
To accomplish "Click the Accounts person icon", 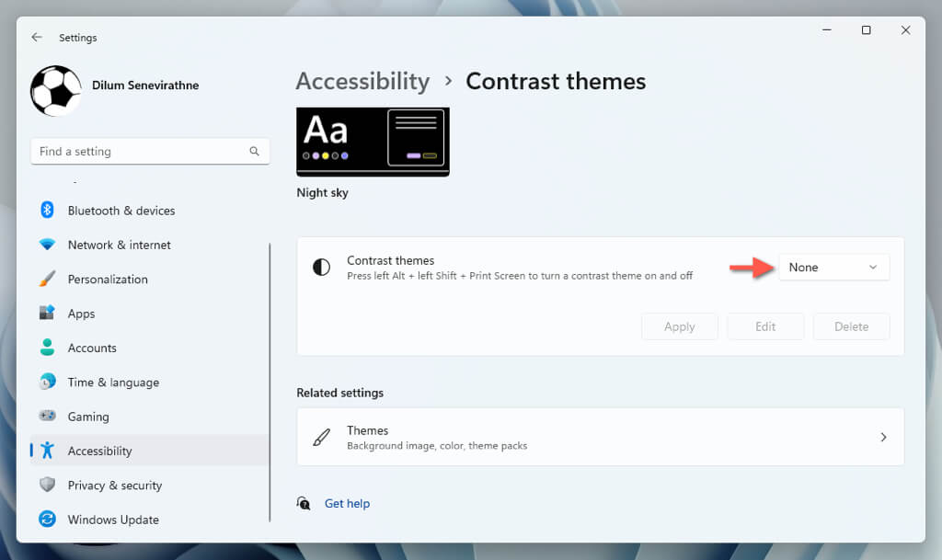I will click(x=48, y=348).
